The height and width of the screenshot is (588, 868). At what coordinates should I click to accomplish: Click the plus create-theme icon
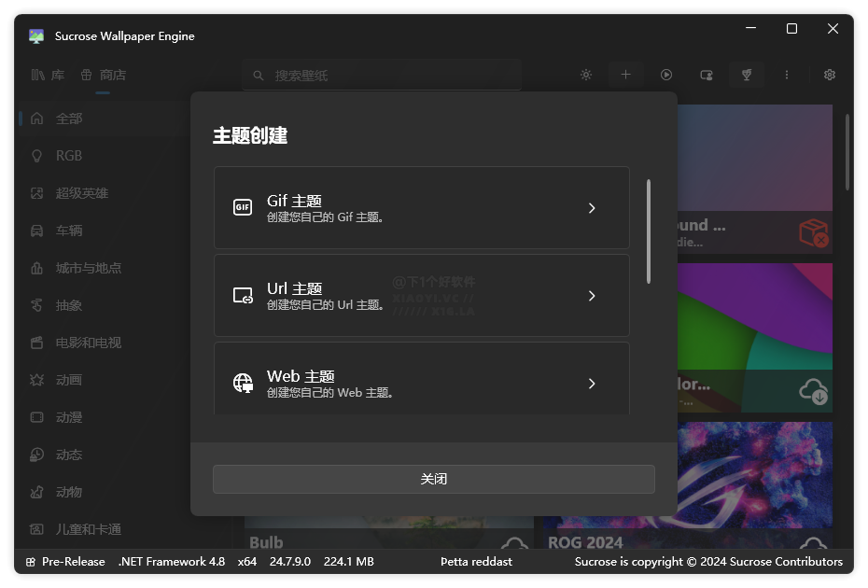tap(625, 75)
